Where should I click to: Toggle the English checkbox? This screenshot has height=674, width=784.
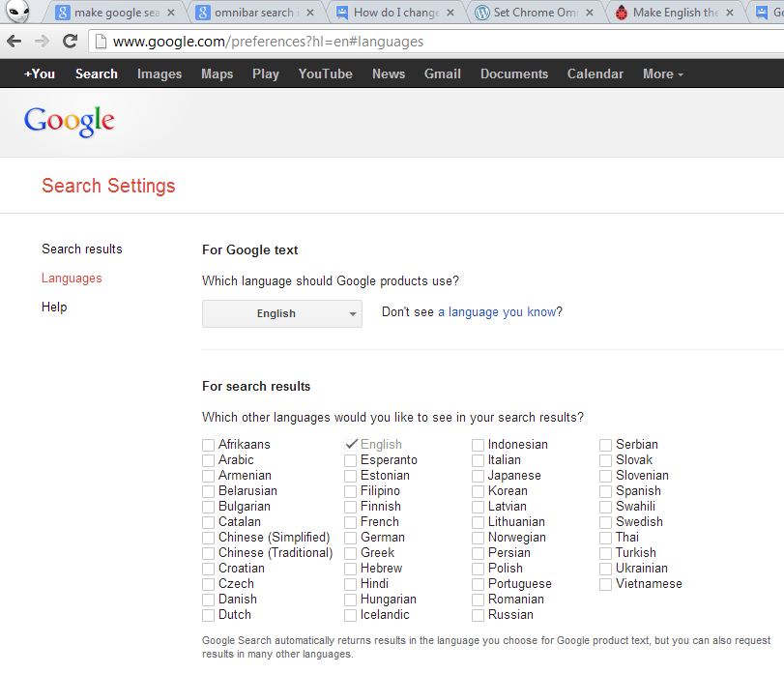click(x=351, y=444)
